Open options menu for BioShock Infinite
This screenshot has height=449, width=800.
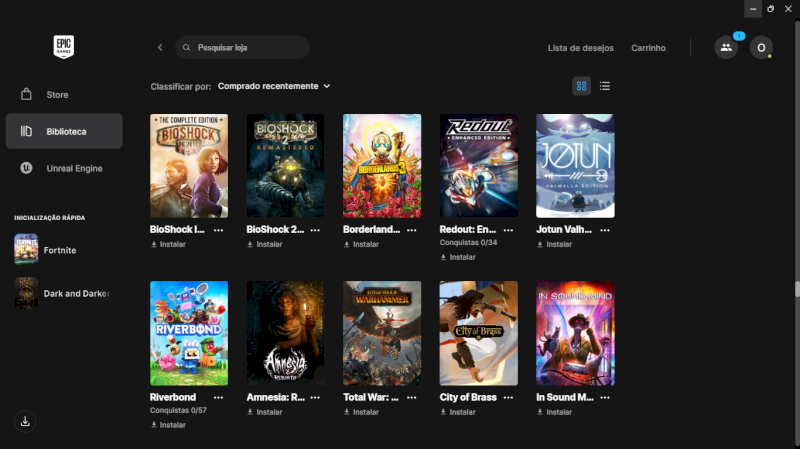[x=218, y=230]
